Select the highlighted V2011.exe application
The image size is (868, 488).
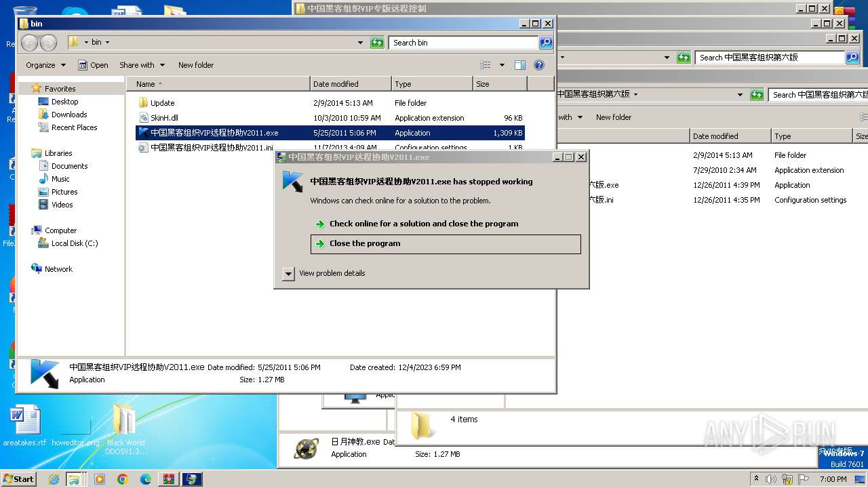(330, 133)
